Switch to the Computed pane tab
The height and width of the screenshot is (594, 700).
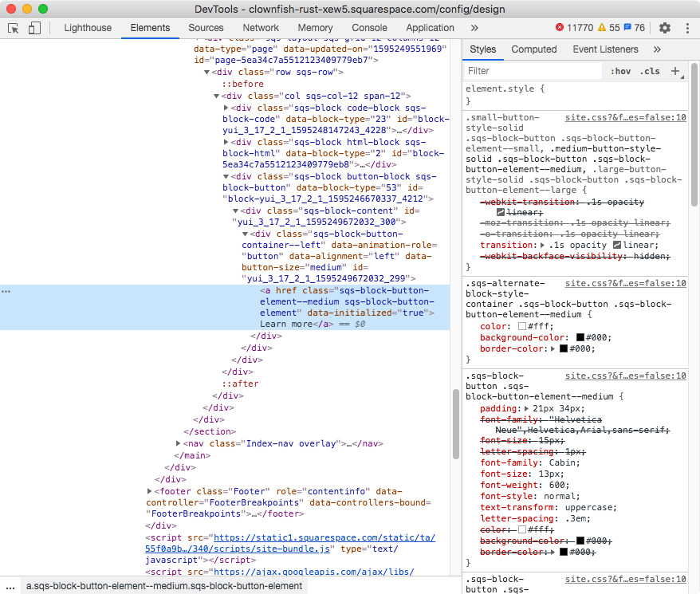[x=534, y=49]
